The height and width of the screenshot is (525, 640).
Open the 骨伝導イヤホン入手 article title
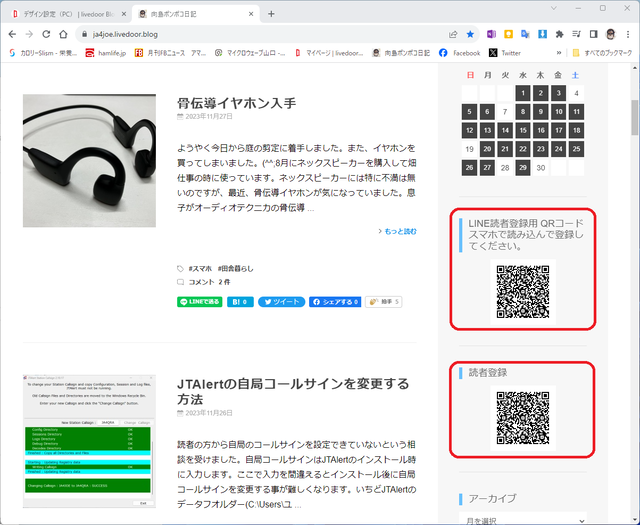tap(236, 103)
